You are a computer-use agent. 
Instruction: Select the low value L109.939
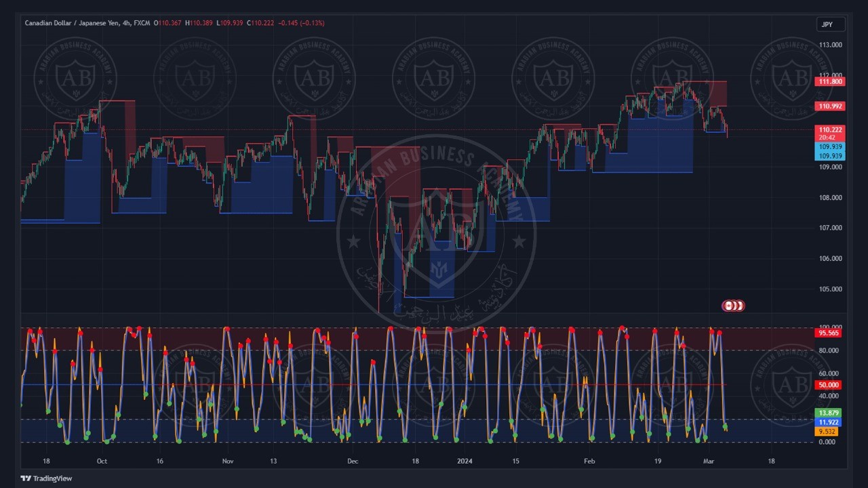pyautogui.click(x=231, y=23)
